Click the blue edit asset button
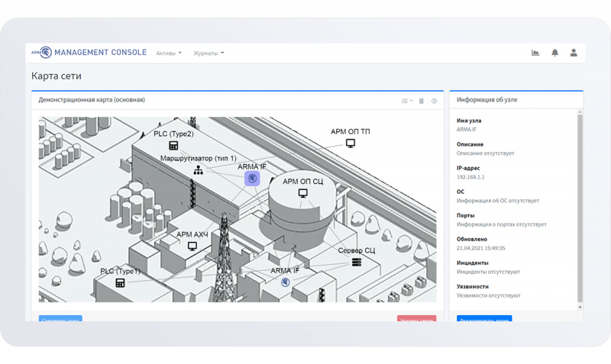 [484, 319]
